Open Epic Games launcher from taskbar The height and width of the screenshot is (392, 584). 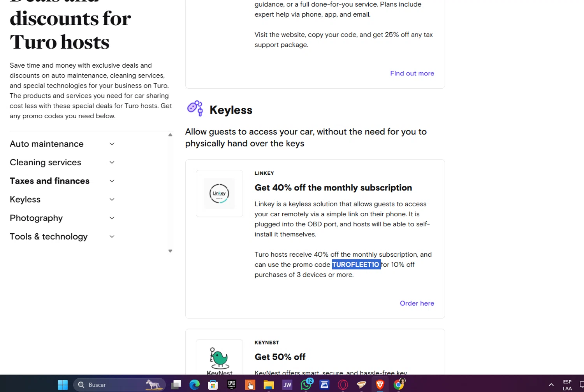coord(232,385)
